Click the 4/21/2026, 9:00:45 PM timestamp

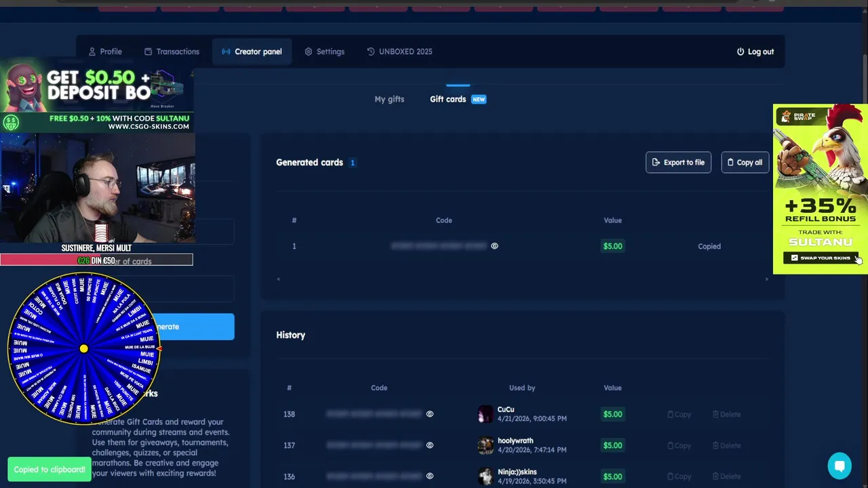click(532, 419)
